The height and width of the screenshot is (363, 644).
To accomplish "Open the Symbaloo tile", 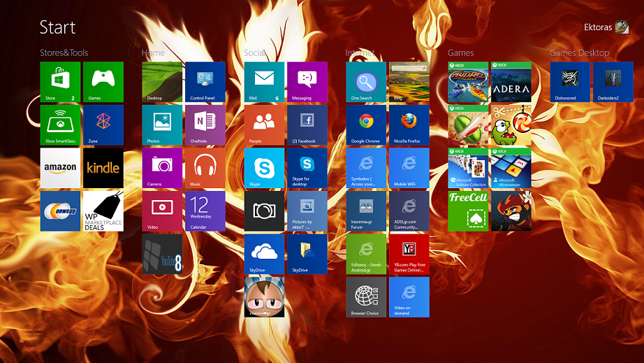I will pyautogui.click(x=366, y=168).
